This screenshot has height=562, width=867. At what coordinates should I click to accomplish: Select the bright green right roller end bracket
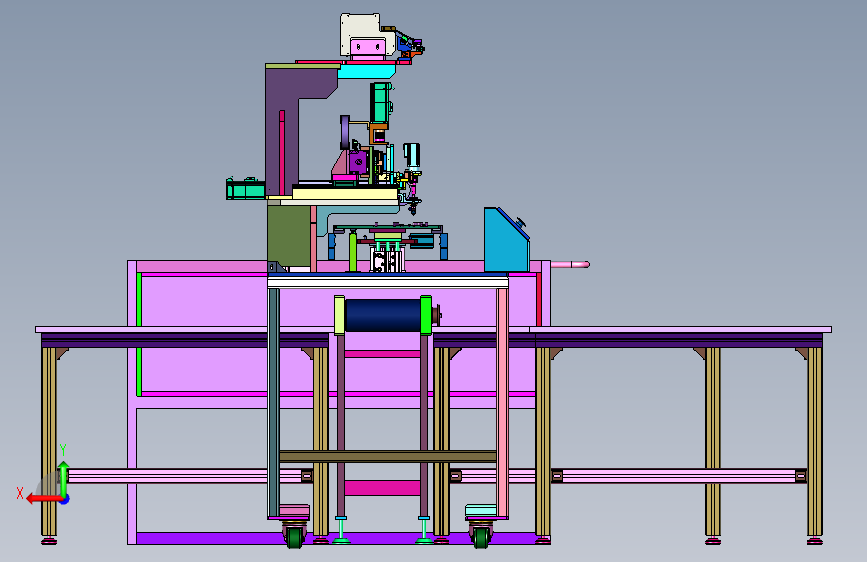click(426, 315)
